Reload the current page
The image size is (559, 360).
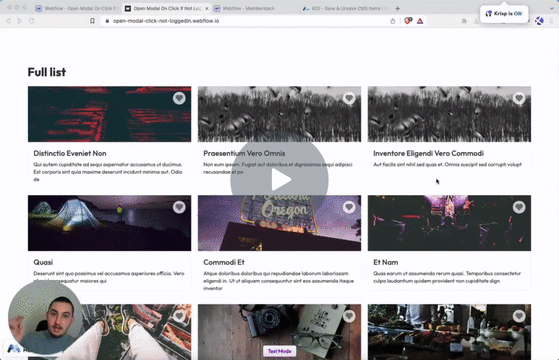[x=31, y=21]
